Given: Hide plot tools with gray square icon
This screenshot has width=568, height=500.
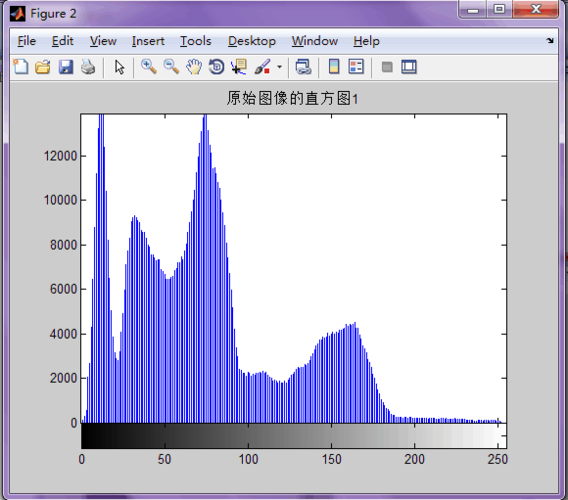Looking at the screenshot, I should click(x=387, y=67).
